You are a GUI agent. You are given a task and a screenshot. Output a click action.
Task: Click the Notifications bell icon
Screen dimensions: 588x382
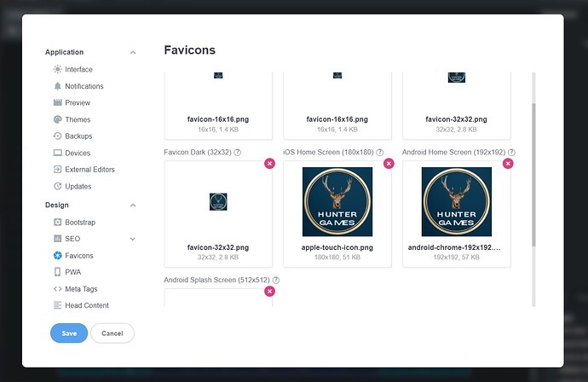coord(57,86)
